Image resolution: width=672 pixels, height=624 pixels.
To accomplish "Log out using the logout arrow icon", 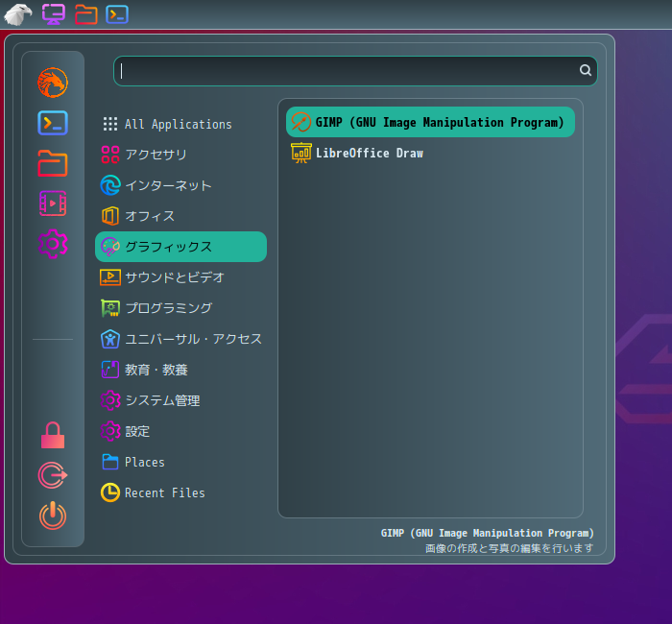I will point(53,475).
